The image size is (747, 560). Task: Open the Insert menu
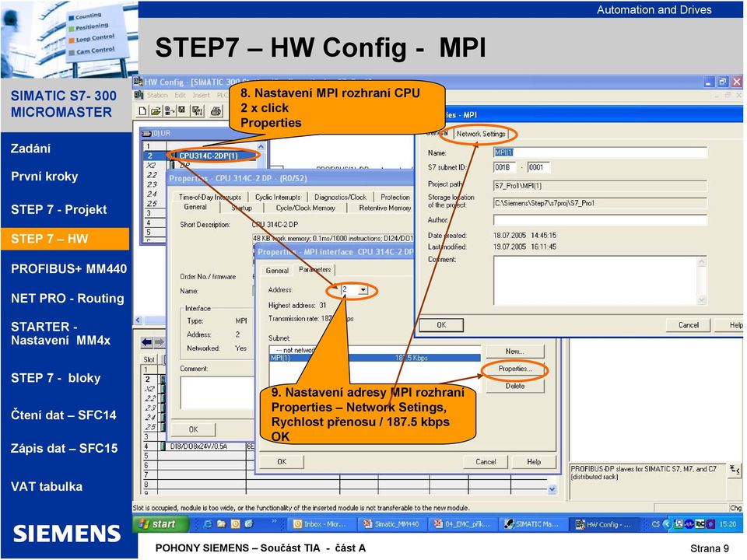coord(201,95)
